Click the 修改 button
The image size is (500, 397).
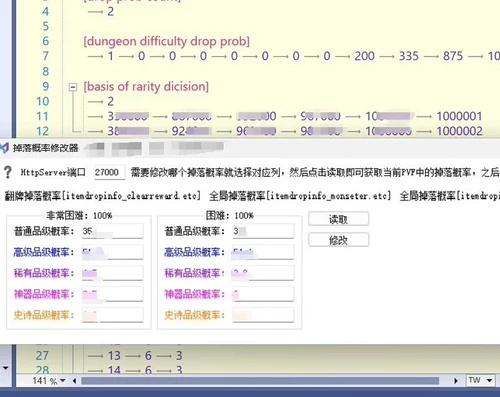pyautogui.click(x=339, y=240)
